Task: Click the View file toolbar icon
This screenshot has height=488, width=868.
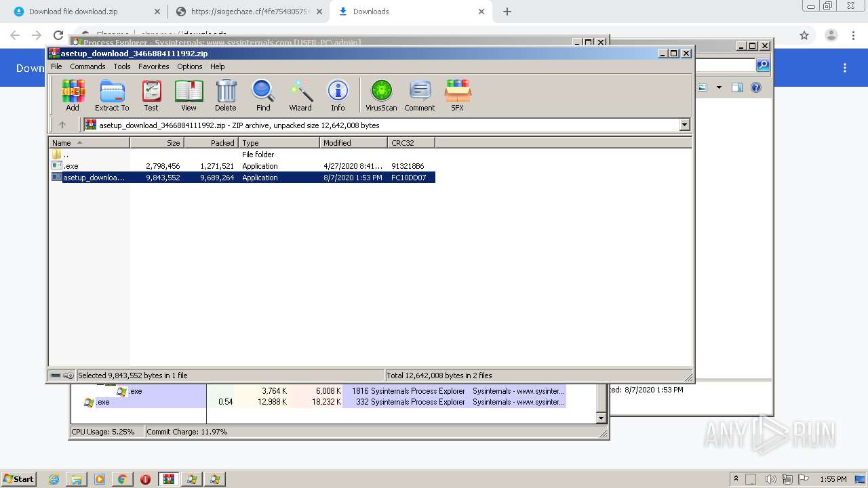Action: pyautogui.click(x=189, y=95)
